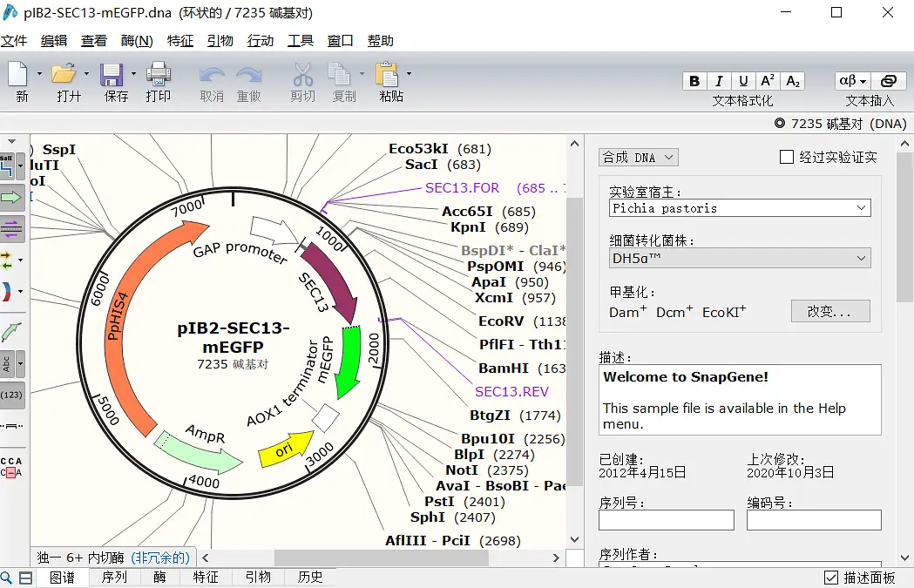Click the blue-red arc color display icon
The height and width of the screenshot is (588, 914).
point(6,291)
